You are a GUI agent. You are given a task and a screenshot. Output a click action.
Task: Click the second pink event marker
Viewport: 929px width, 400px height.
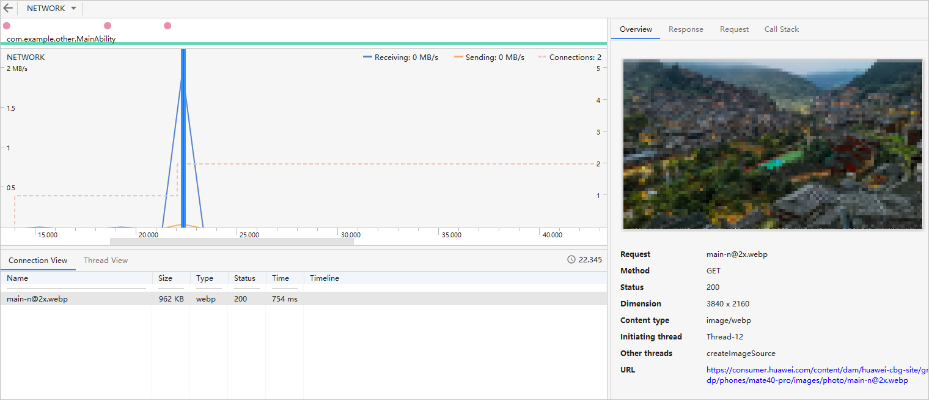tap(108, 25)
